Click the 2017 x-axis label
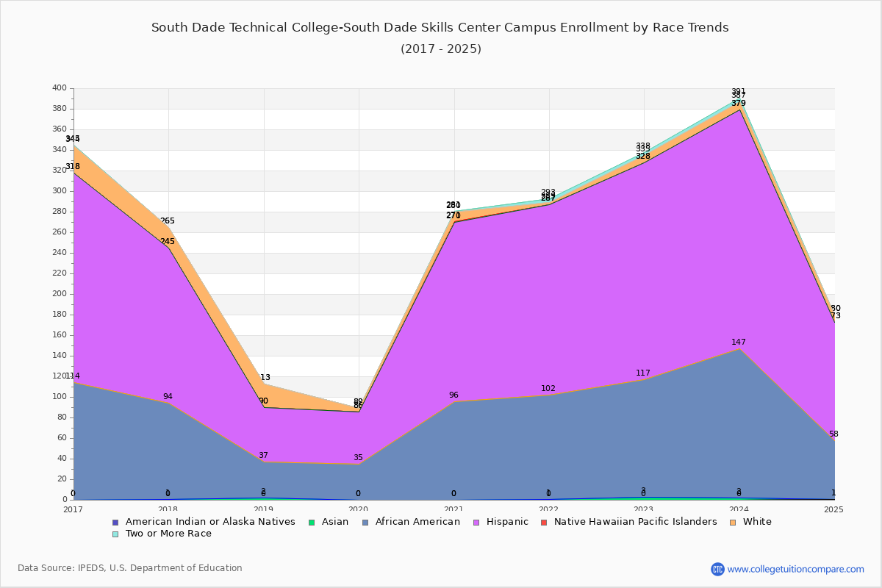The height and width of the screenshot is (588, 882). (73, 509)
